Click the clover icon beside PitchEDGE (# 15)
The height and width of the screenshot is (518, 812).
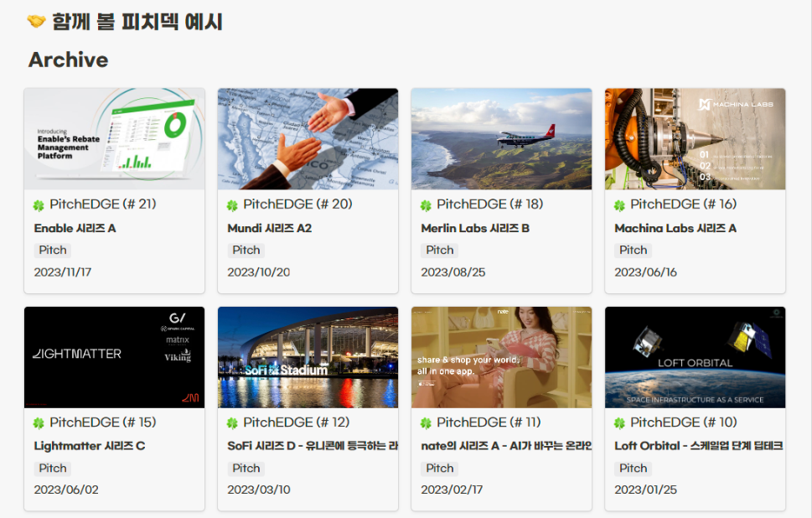coord(39,423)
